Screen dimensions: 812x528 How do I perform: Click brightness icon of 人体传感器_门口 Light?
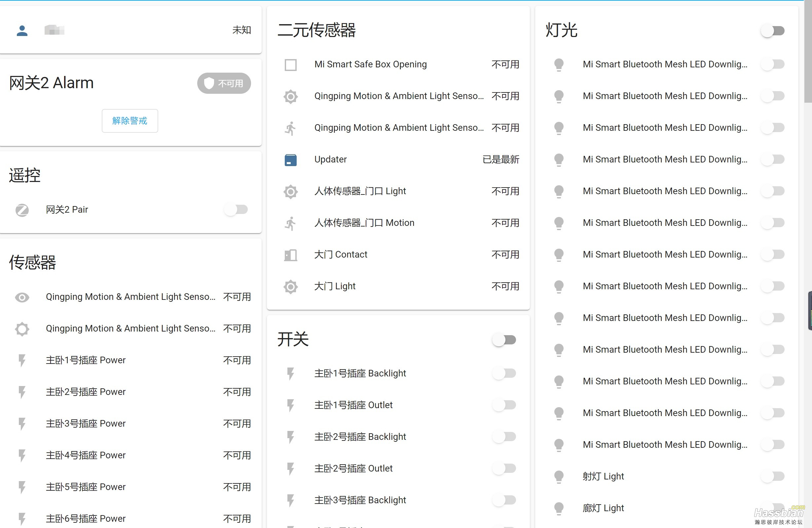(291, 192)
